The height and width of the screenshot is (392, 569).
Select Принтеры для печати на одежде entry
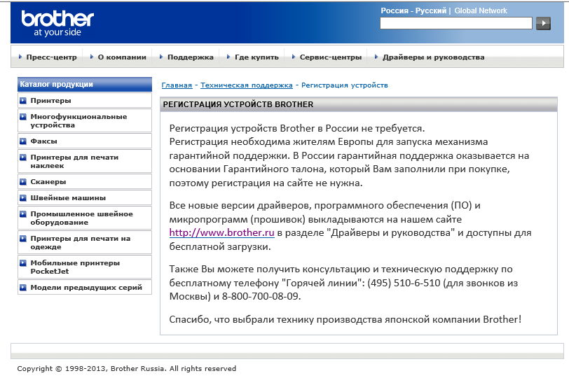click(x=85, y=243)
